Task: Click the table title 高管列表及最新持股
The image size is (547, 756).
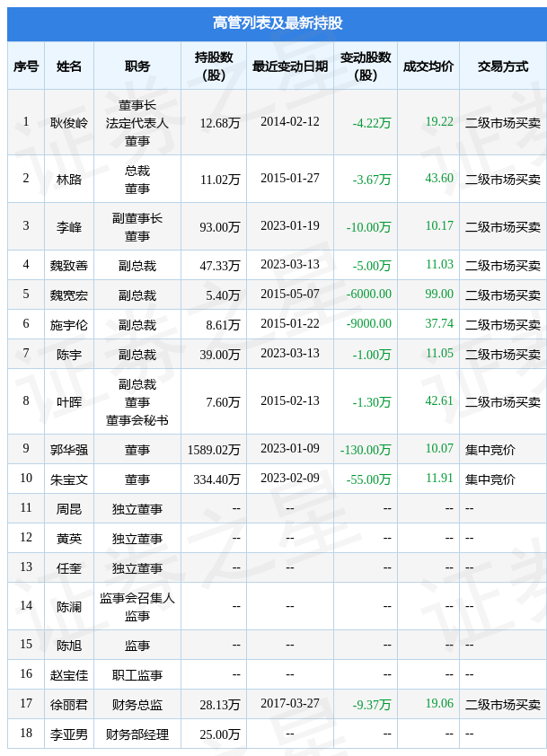Action: pyautogui.click(x=278, y=22)
